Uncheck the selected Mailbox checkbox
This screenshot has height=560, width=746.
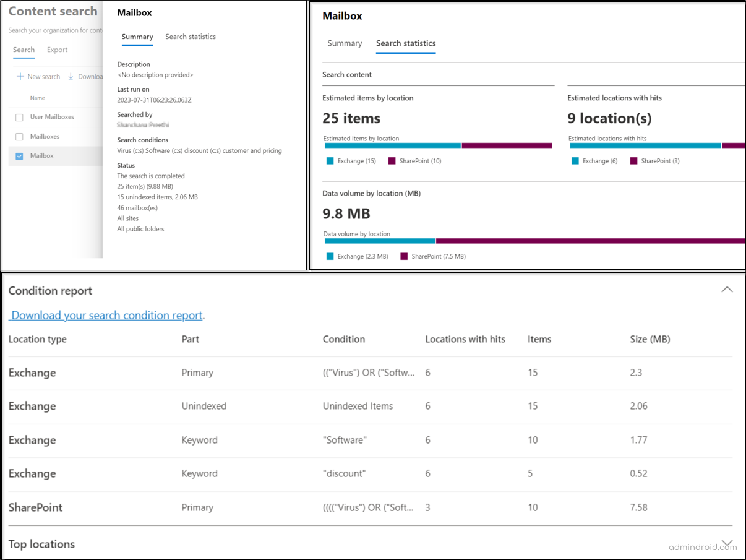19,156
